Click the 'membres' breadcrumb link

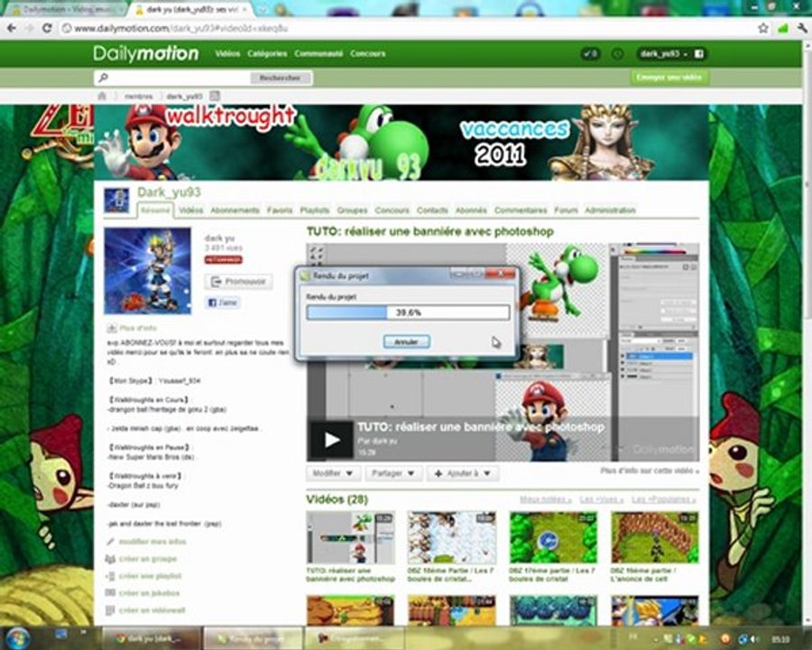click(138, 96)
